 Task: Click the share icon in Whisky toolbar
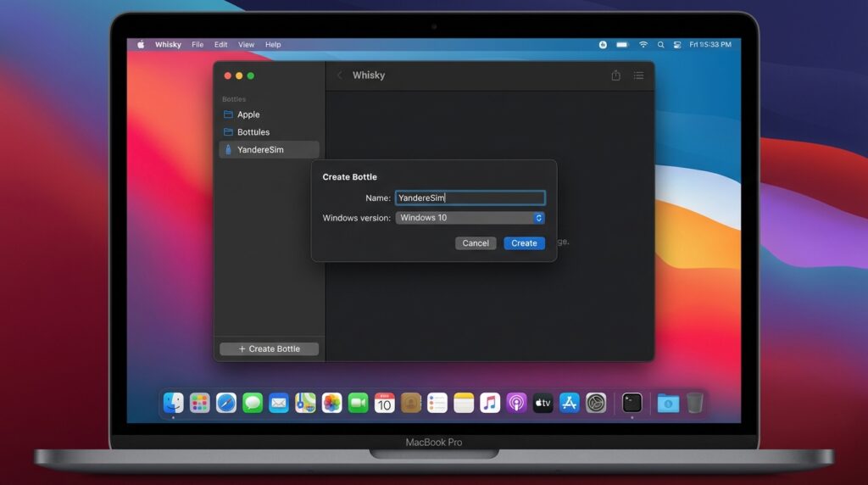615,75
